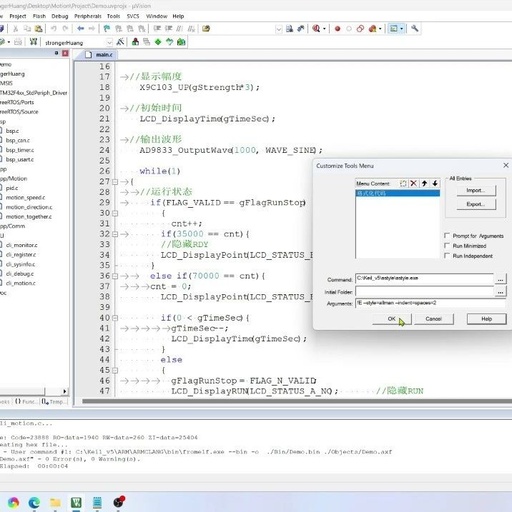Insert a breakpoint with the red dot icon
This screenshot has height=512, width=512.
point(337,29)
